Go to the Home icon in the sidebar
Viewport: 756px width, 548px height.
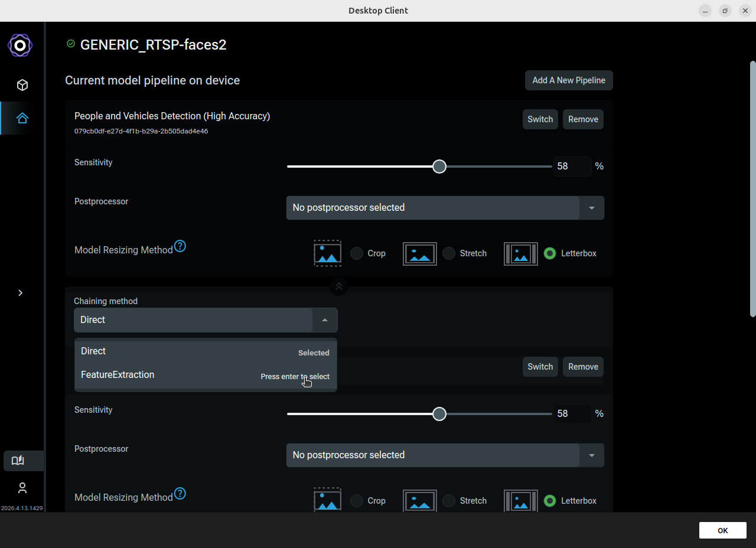coord(22,118)
